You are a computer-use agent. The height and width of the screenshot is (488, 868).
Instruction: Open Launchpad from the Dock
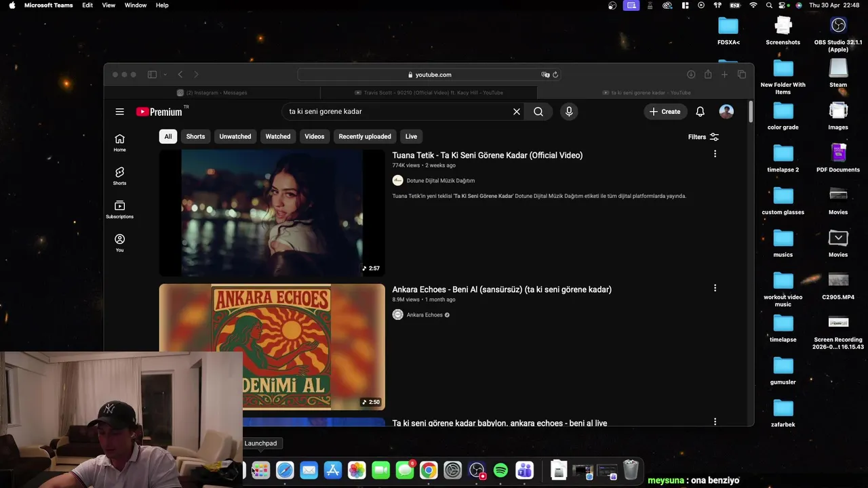point(260,470)
